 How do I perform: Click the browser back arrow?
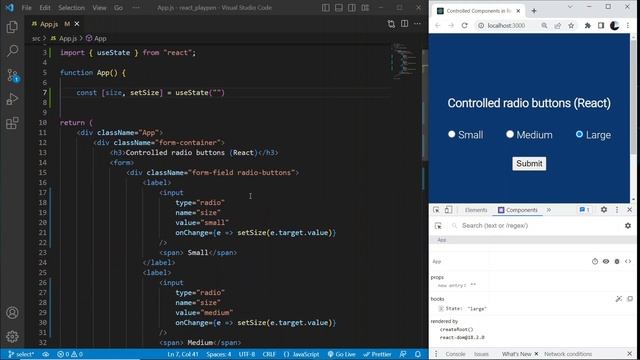point(438,26)
